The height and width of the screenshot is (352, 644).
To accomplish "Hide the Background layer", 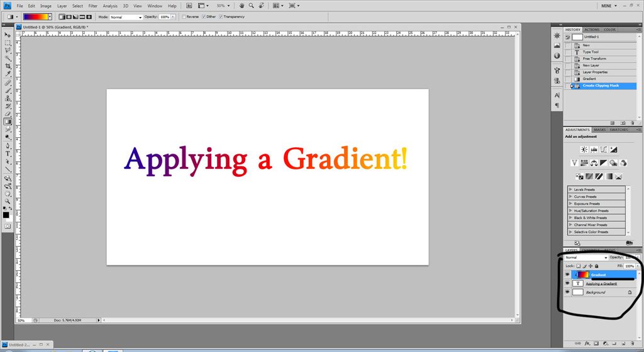I will coord(567,292).
